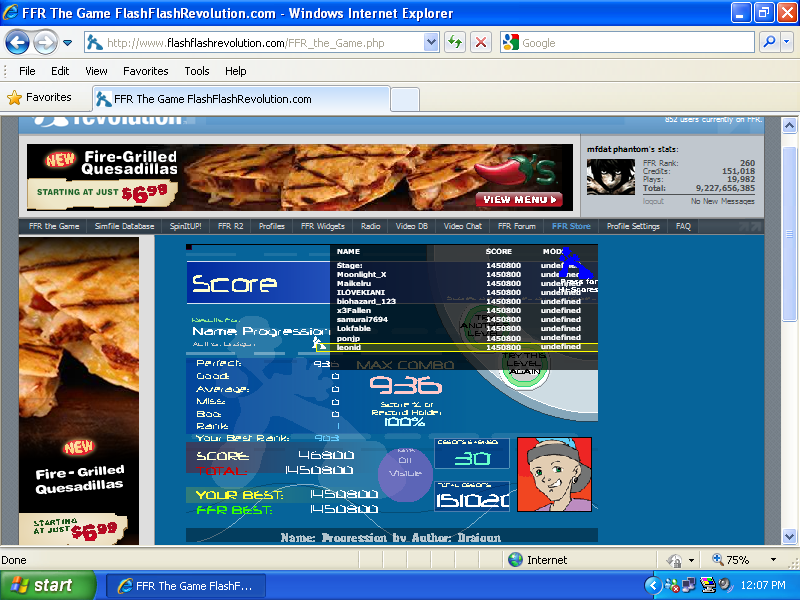Open the address bar URL dropdown
800x600 pixels.
pos(431,42)
